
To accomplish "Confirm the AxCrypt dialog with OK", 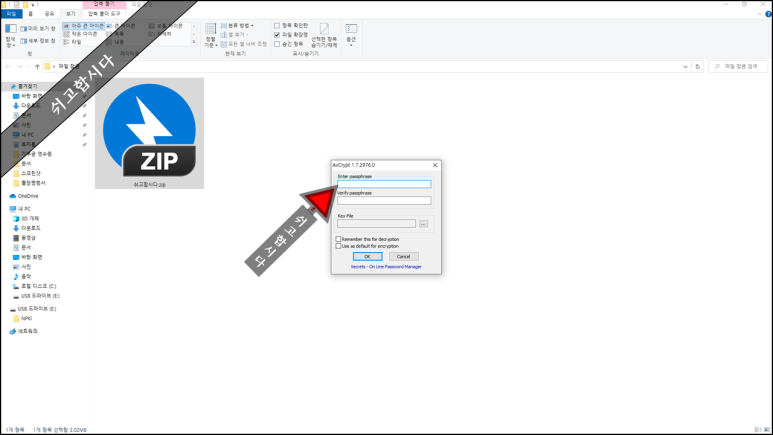I will [367, 256].
